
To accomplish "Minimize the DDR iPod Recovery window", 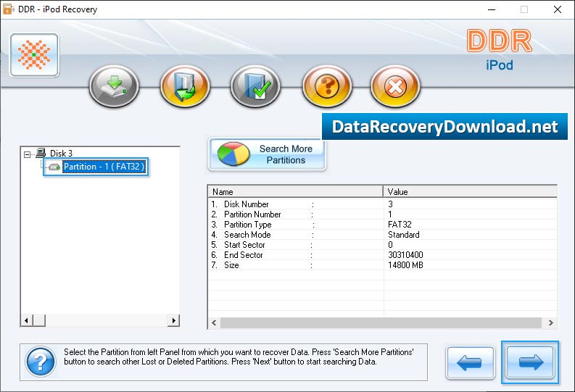I will point(492,9).
